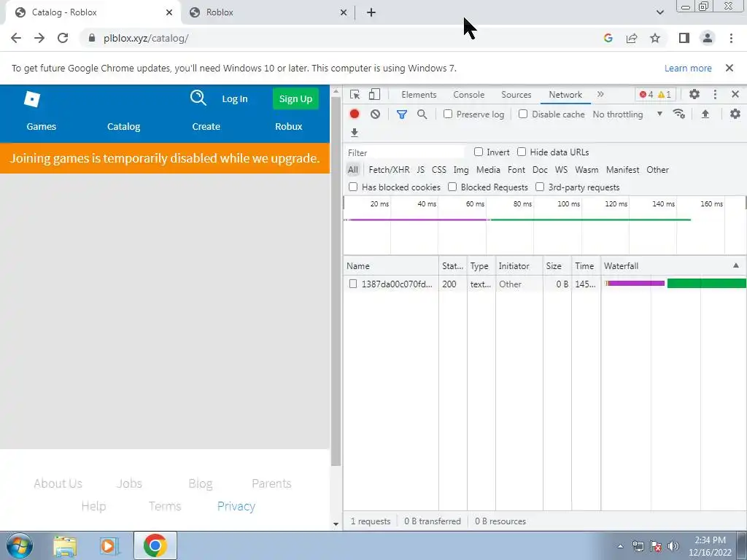This screenshot has height=560, width=747.
Task: Open a new browser tab
Action: pyautogui.click(x=371, y=12)
